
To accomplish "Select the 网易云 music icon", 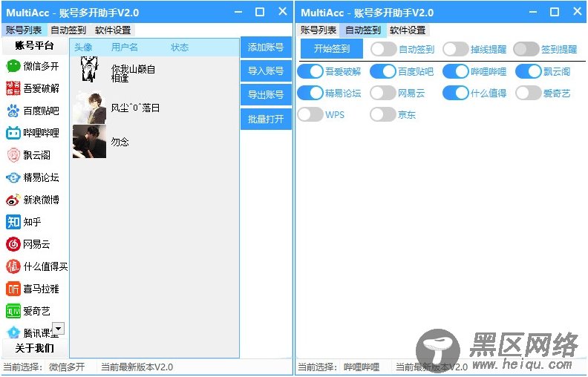I will [13, 244].
